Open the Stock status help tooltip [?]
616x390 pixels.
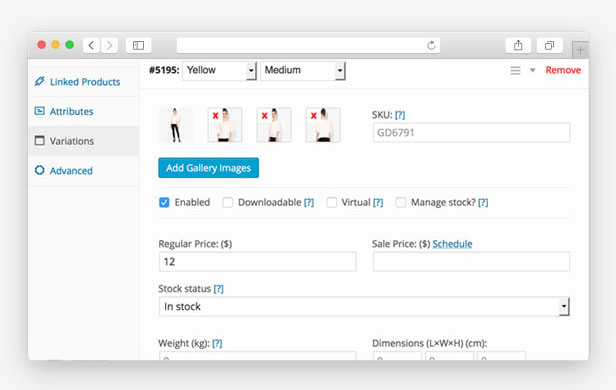point(218,289)
